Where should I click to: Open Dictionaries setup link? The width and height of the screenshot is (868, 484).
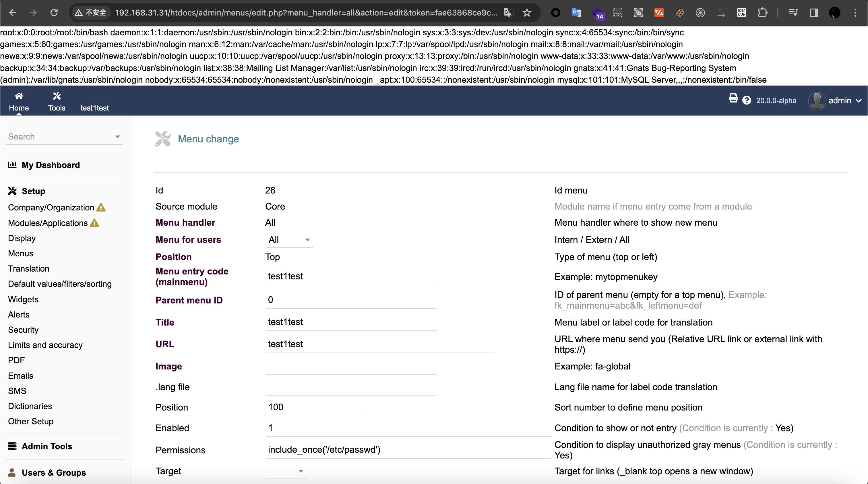click(x=30, y=406)
